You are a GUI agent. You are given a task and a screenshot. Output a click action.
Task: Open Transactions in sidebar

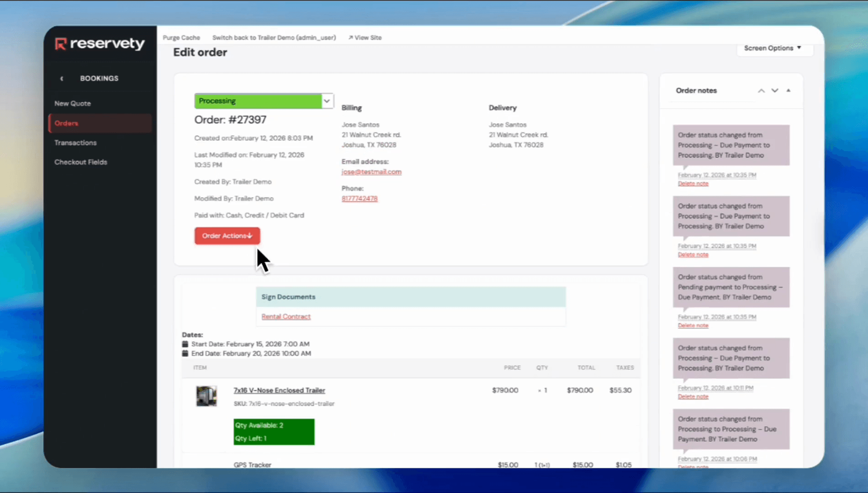75,143
